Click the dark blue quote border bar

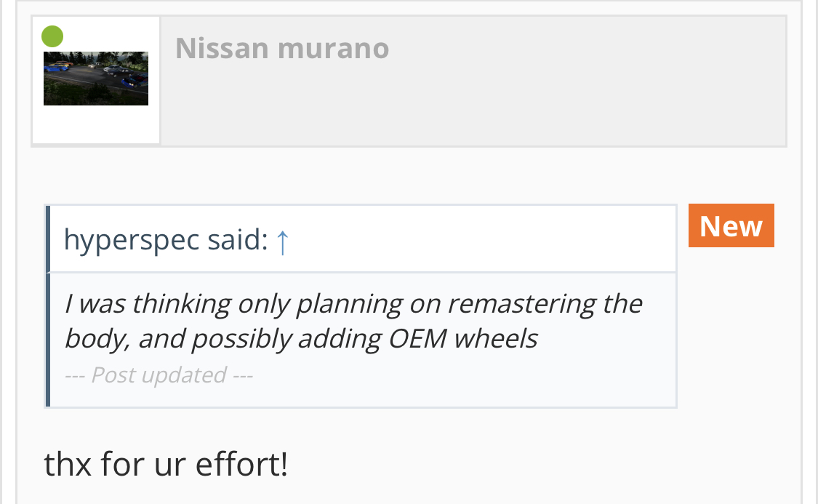pos(48,305)
